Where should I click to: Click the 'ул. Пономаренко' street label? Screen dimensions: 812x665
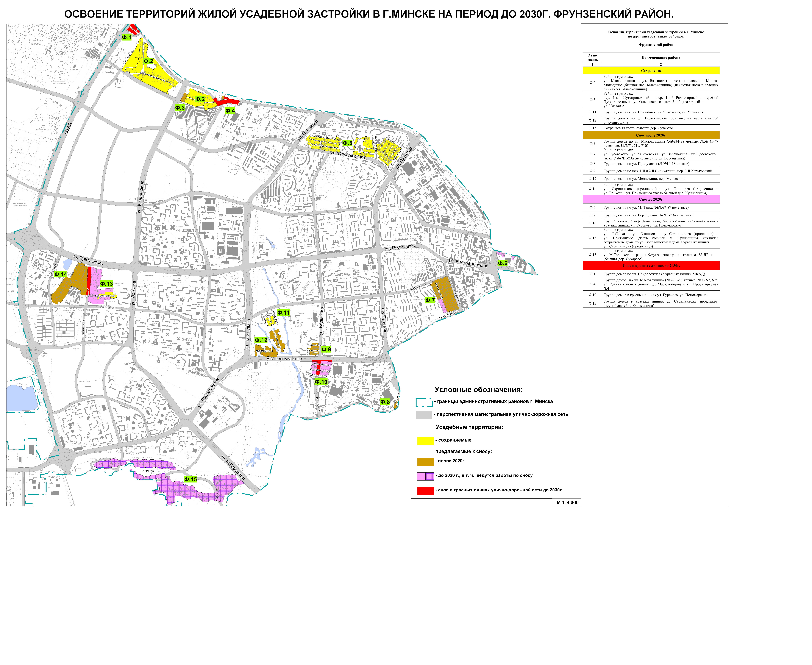tap(285, 359)
